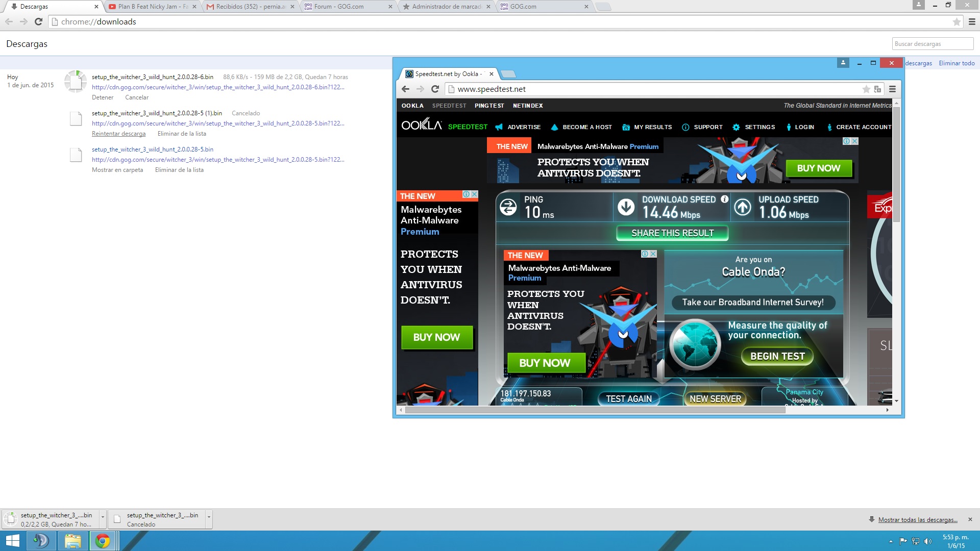Click Mostrar en carpeta link
The height and width of the screenshot is (551, 980).
117,170
